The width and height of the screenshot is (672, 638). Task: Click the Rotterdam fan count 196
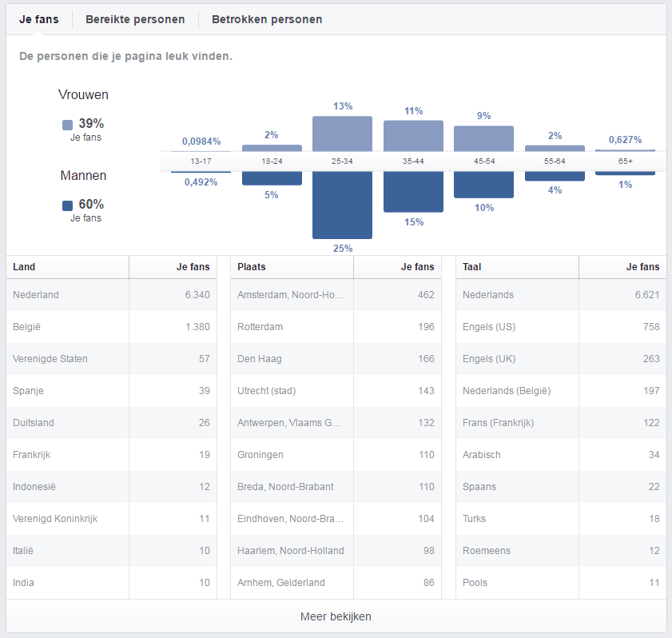click(427, 326)
